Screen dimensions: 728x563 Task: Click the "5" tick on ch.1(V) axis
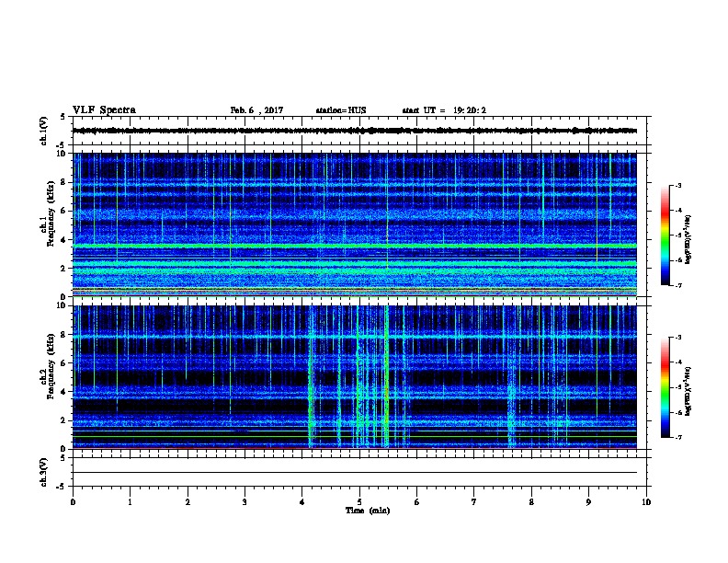coord(63,117)
